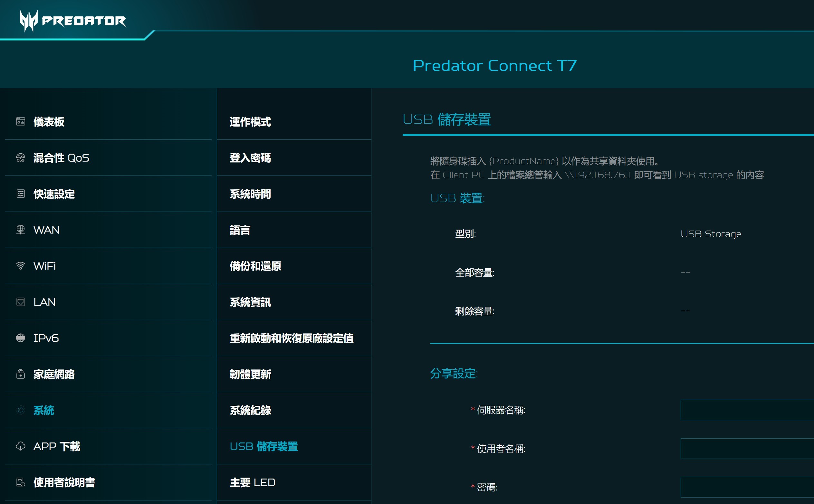Click the Predator Connect T7 title
The height and width of the screenshot is (504, 814).
(495, 65)
